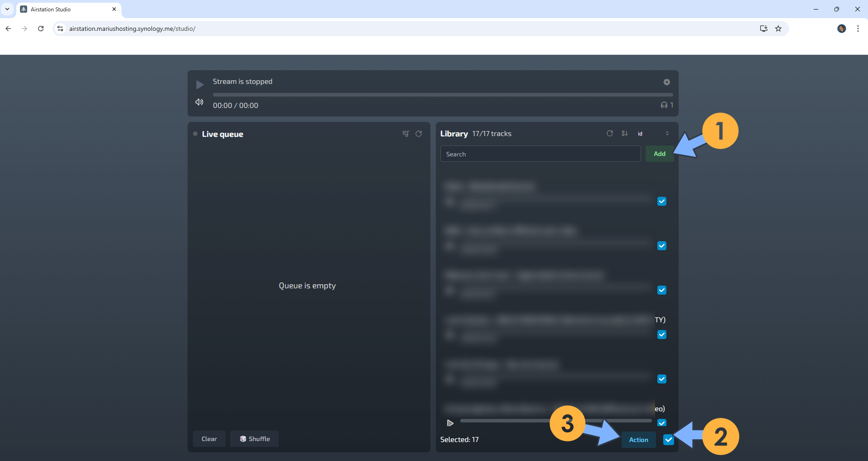Click the Library sort icon

625,133
